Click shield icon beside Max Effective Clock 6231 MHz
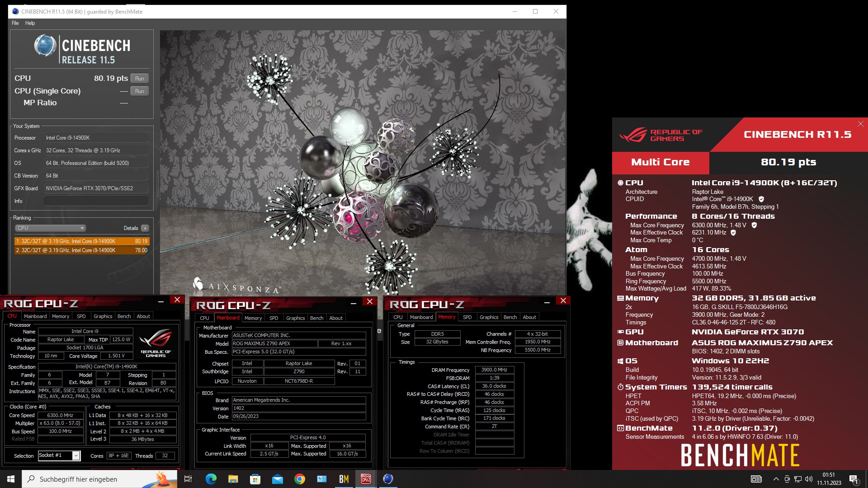This screenshot has width=868, height=488. click(x=733, y=233)
